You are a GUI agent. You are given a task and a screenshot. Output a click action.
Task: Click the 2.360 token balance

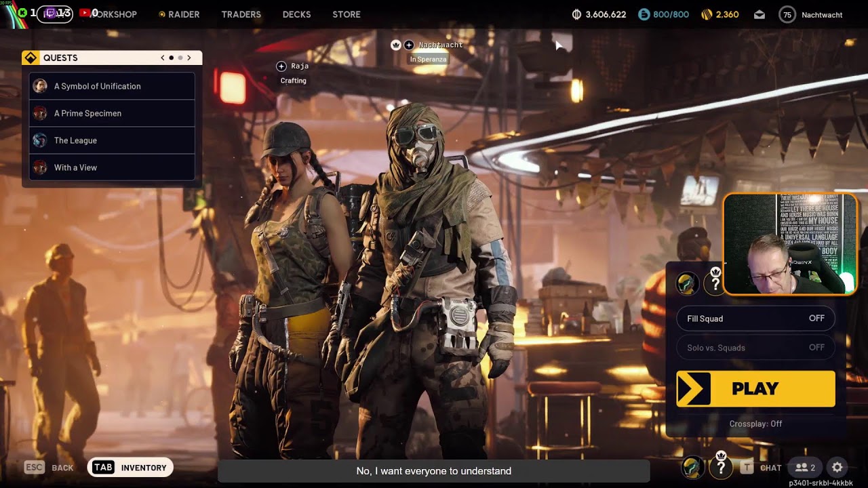[x=727, y=14]
